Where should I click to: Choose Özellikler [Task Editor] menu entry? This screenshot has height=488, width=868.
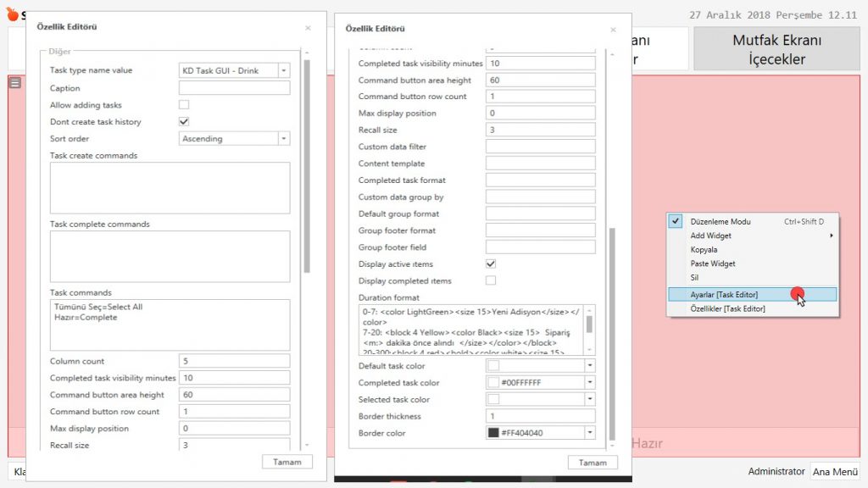coord(727,308)
